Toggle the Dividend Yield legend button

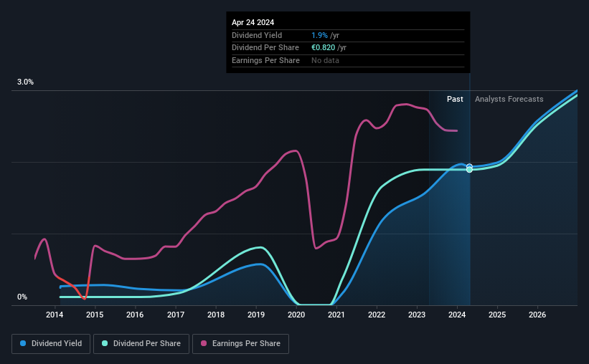51,344
